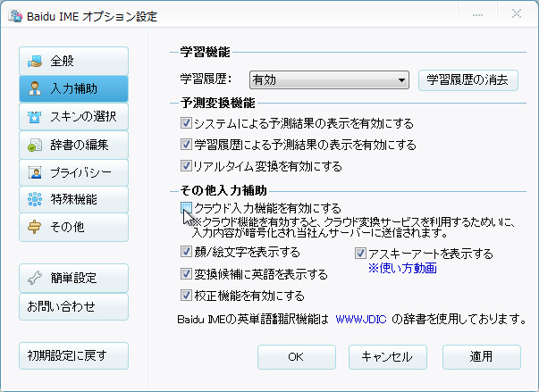Click the 適用 button
This screenshot has width=539, height=392.
point(481,357)
